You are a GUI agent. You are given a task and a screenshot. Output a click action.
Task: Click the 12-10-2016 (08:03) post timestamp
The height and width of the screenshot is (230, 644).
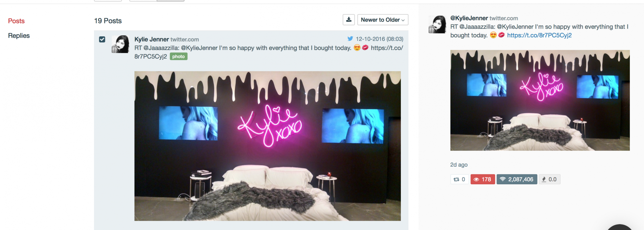[379, 39]
